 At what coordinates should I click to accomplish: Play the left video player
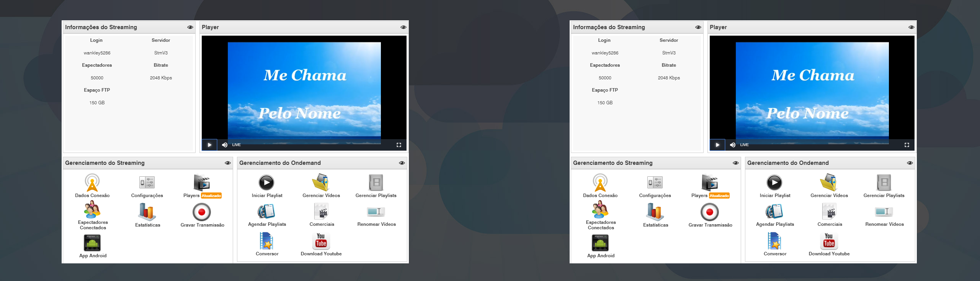point(209,145)
